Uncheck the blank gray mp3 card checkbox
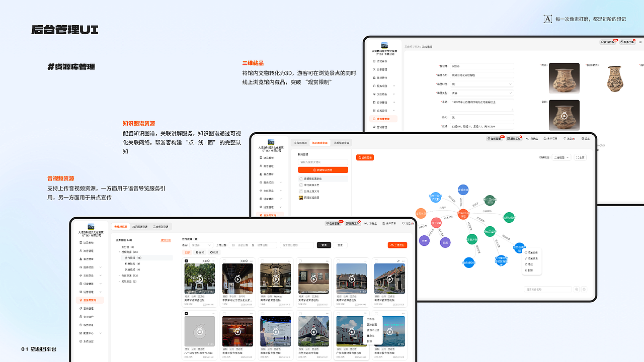Viewport: 644px width, 362px height. (x=186, y=314)
